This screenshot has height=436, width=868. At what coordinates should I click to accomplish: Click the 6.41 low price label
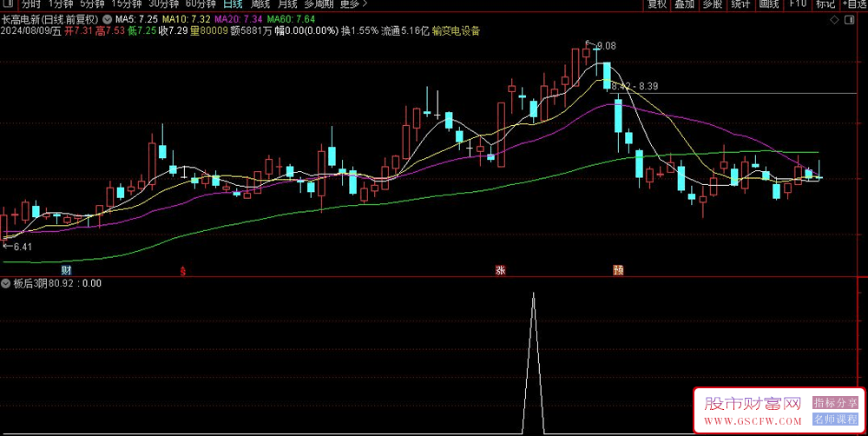23,247
